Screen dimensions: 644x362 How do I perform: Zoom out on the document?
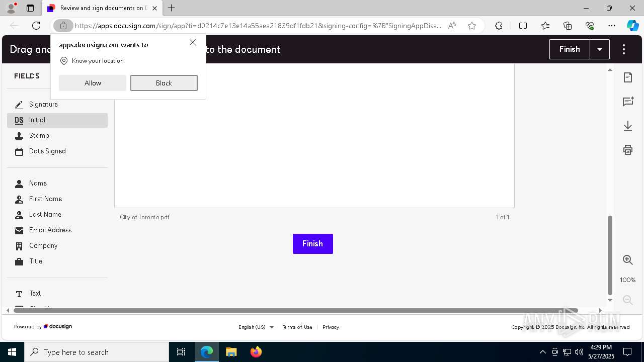(628, 300)
